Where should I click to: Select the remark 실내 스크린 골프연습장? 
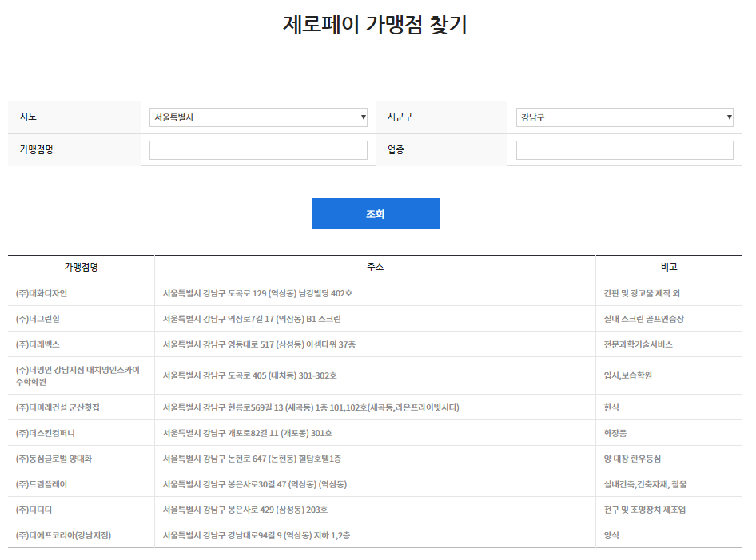click(x=643, y=319)
